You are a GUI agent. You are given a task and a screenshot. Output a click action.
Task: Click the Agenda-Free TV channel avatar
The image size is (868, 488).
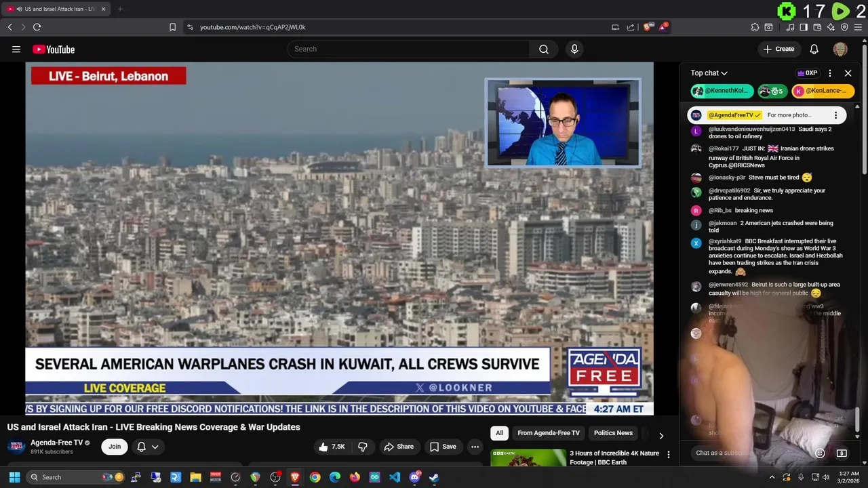coord(17,447)
